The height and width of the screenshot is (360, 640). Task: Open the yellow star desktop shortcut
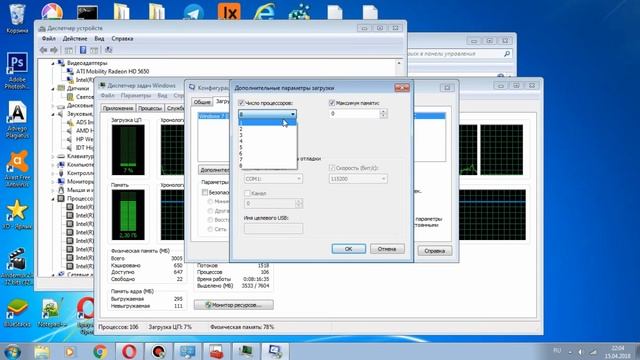17,214
